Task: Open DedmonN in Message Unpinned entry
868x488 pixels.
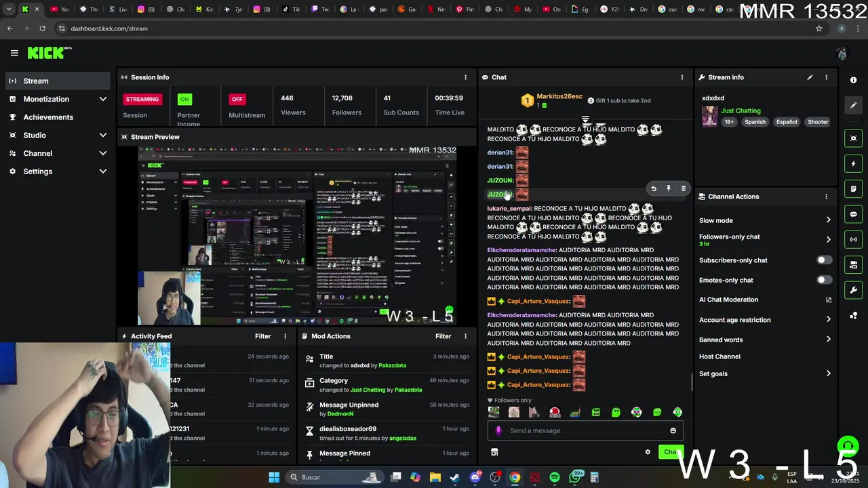Action: point(340,413)
